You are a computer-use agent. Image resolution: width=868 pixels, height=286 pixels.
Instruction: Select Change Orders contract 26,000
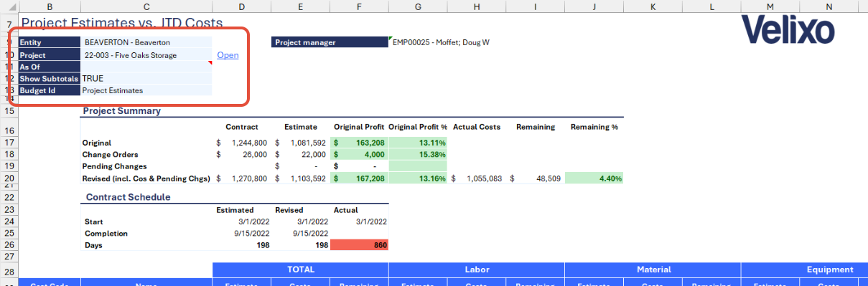click(242, 154)
